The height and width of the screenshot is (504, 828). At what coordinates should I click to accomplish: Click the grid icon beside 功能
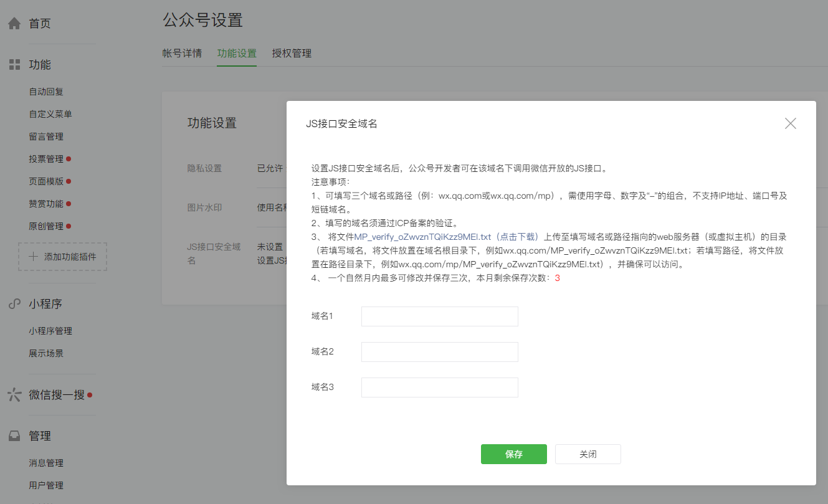pos(14,65)
